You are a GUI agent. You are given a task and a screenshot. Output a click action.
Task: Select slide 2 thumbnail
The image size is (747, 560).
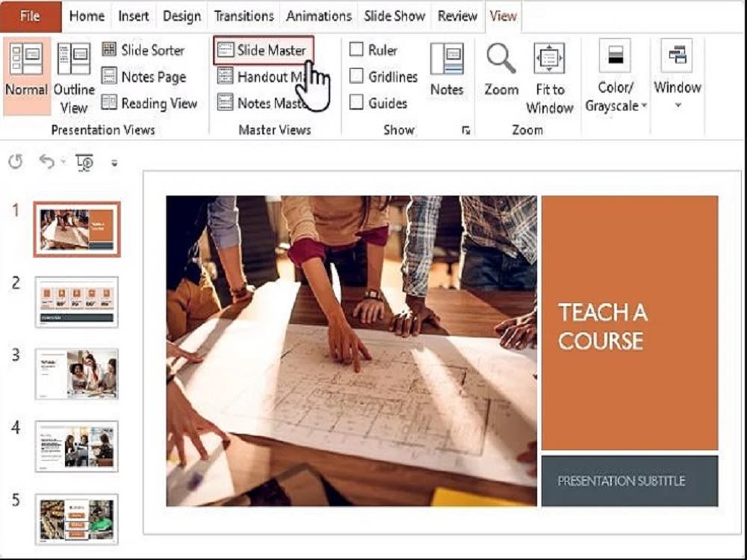point(77,302)
